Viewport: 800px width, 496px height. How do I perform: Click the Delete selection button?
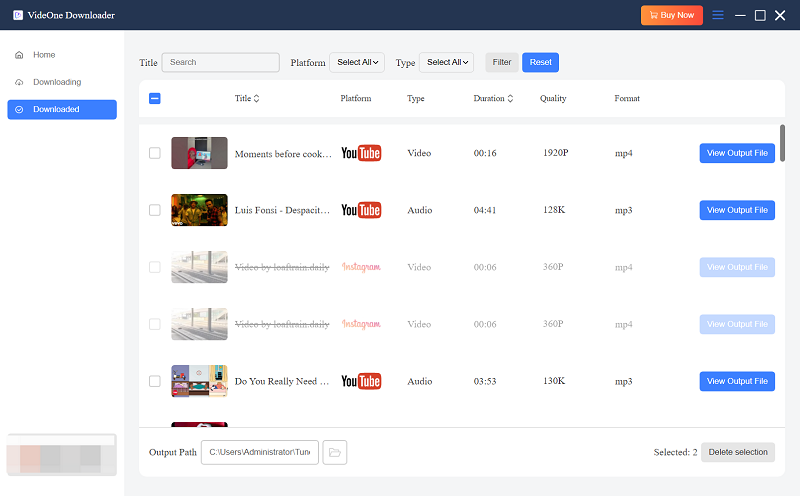click(x=738, y=452)
